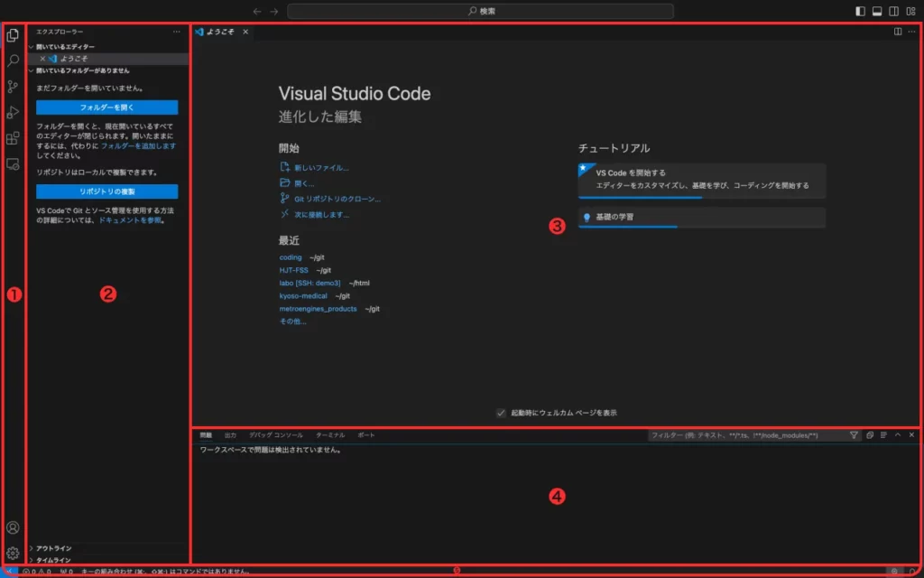The image size is (924, 578).
Task: Go forward with the right arrow in title bar
Action: pos(274,11)
